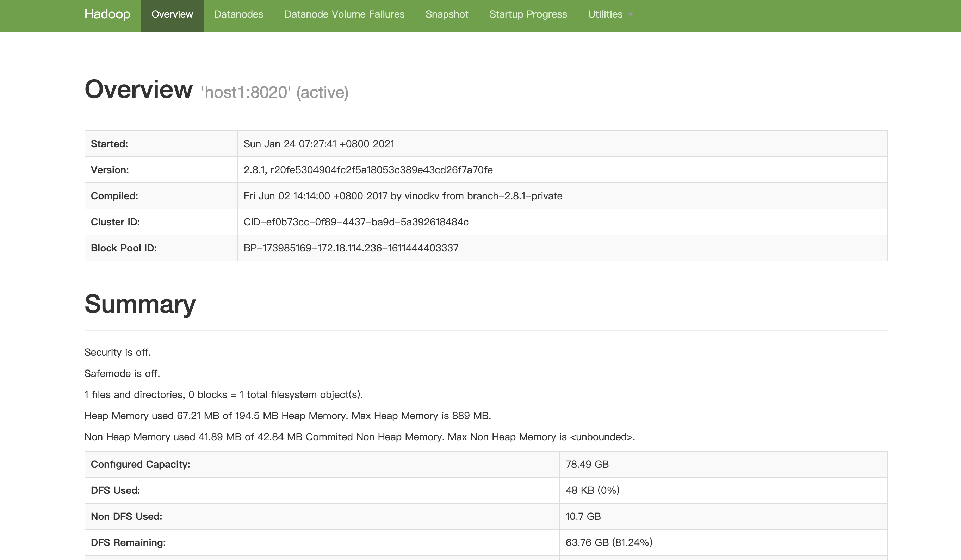Image resolution: width=961 pixels, height=560 pixels.
Task: Click the '10.7 GB' value
Action: click(x=583, y=516)
